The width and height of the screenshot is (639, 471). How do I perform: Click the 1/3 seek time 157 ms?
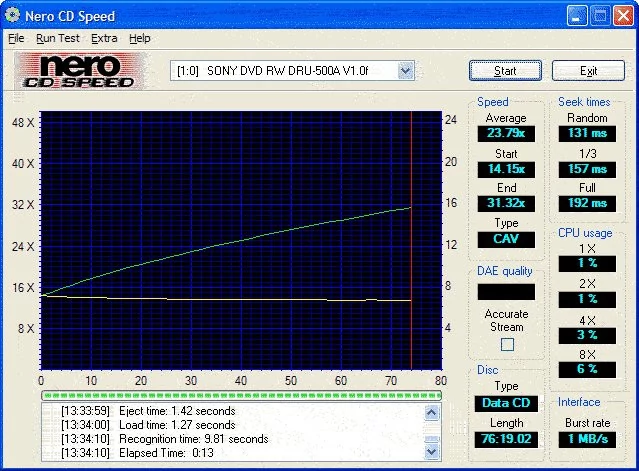coord(587,169)
